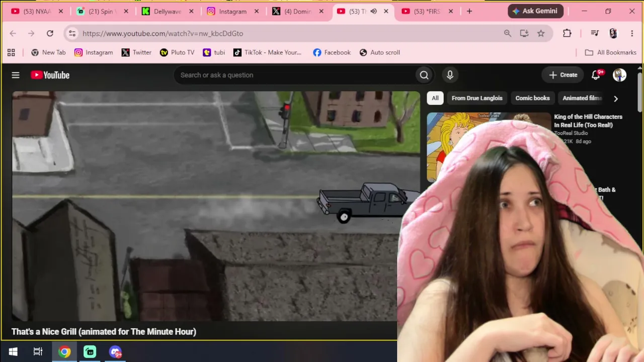The height and width of the screenshot is (362, 644).
Task: Click the address bar URL
Action: (163, 33)
